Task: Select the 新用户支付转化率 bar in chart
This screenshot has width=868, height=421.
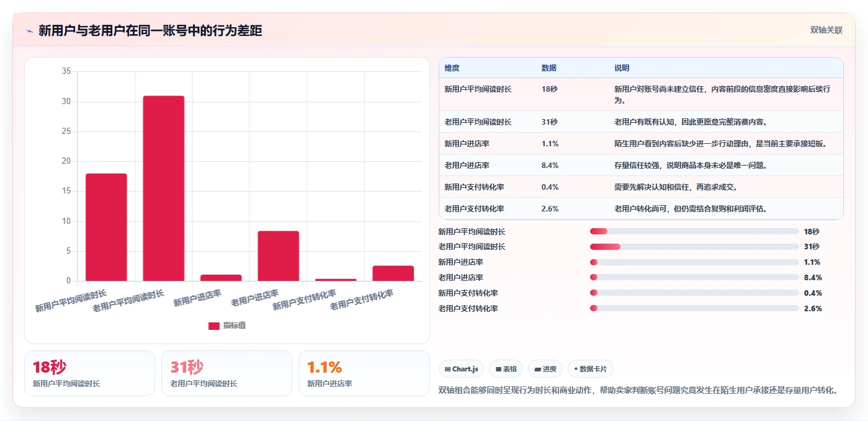Action: click(336, 280)
